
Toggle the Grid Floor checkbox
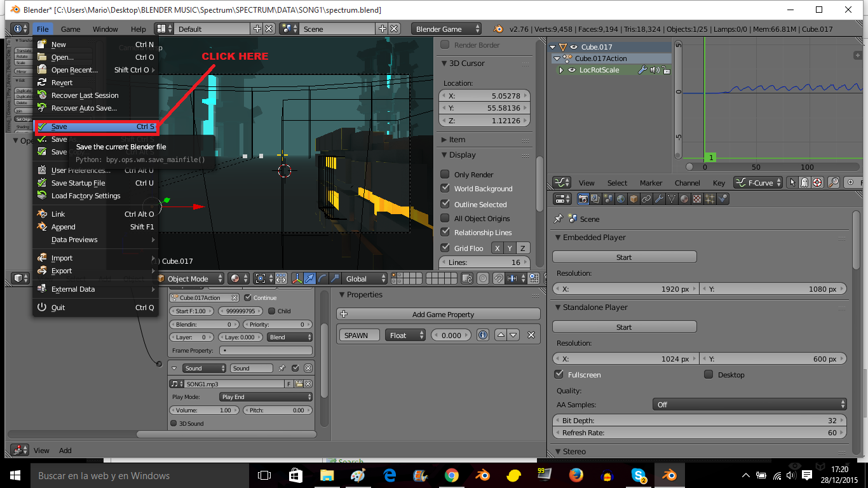click(445, 248)
